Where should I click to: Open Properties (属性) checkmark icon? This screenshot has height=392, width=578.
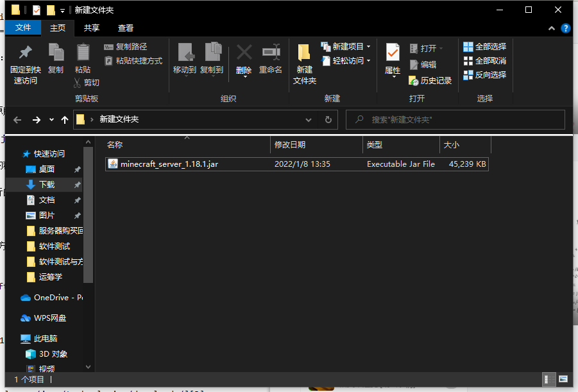point(393,52)
